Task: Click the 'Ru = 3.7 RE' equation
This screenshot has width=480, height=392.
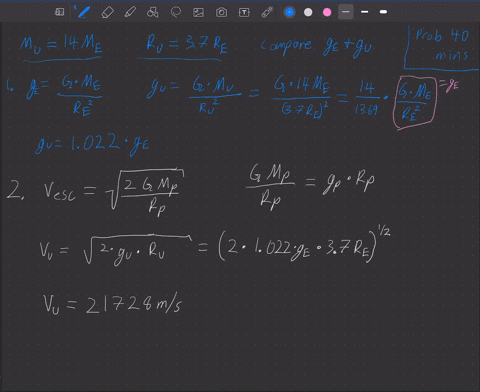Action: (187, 44)
